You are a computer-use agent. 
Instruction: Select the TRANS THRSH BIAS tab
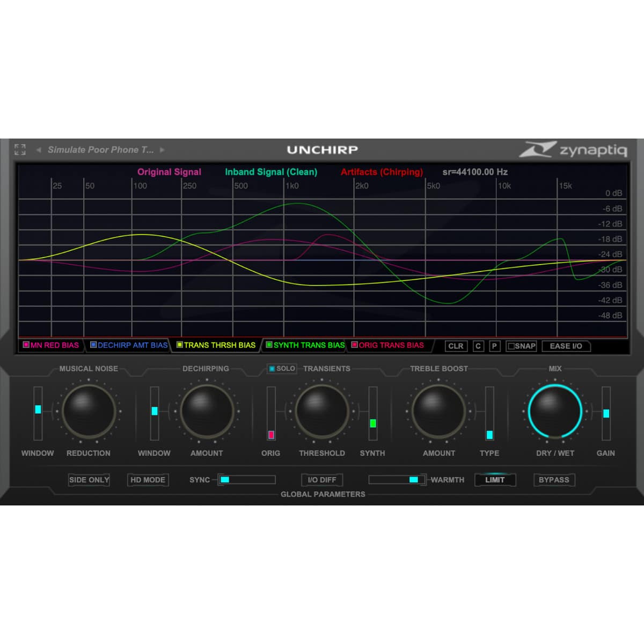point(216,345)
